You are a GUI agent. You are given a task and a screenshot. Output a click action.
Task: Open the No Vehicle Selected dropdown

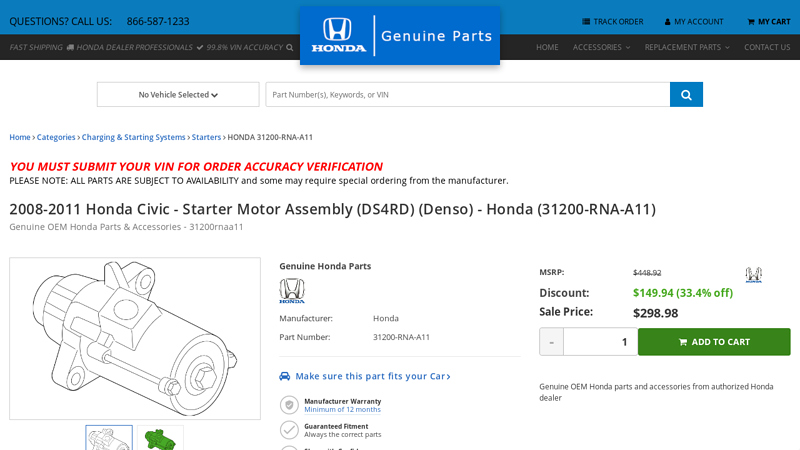tap(178, 95)
